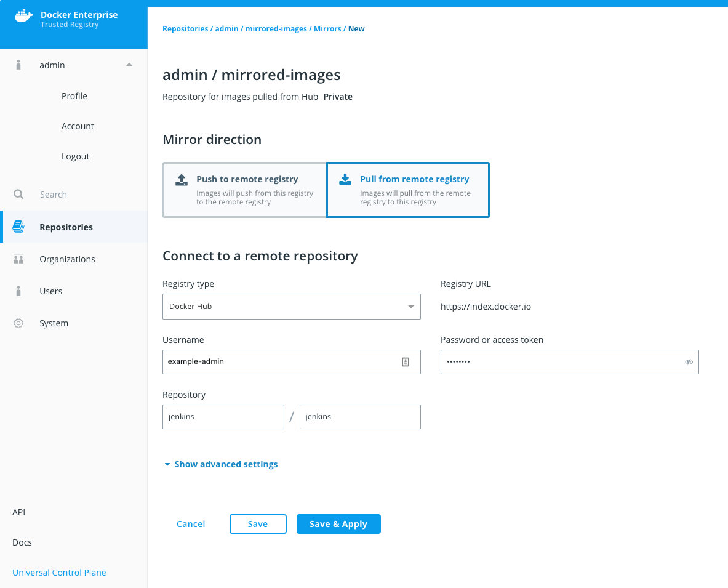728x588 pixels.
Task: Click mirrored-images breadcrumb link
Action: tap(276, 29)
